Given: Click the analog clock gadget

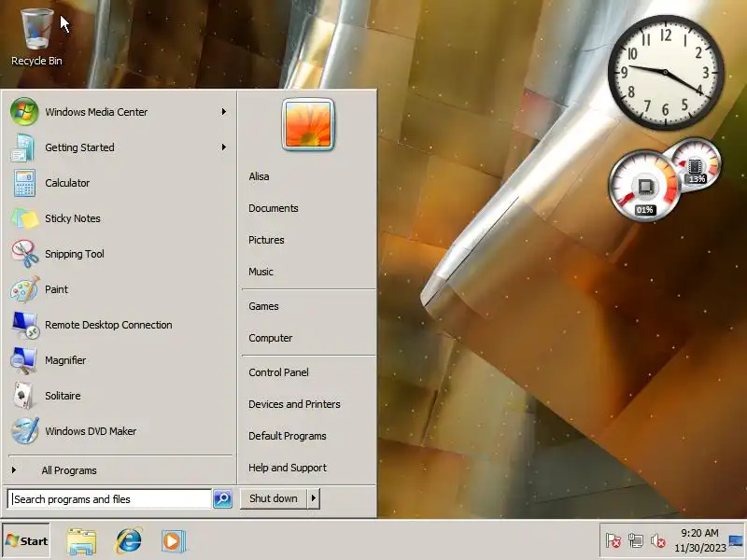Looking at the screenshot, I should [x=666, y=73].
